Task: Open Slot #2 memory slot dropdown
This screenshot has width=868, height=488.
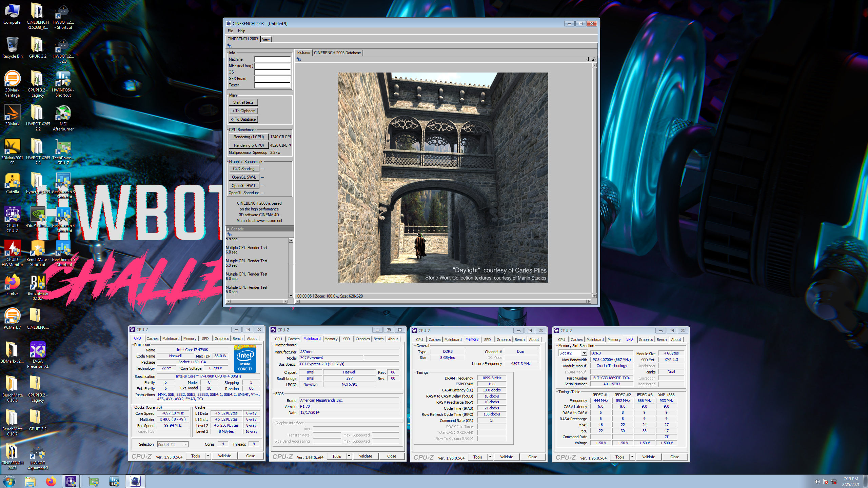Action: tap(572, 353)
